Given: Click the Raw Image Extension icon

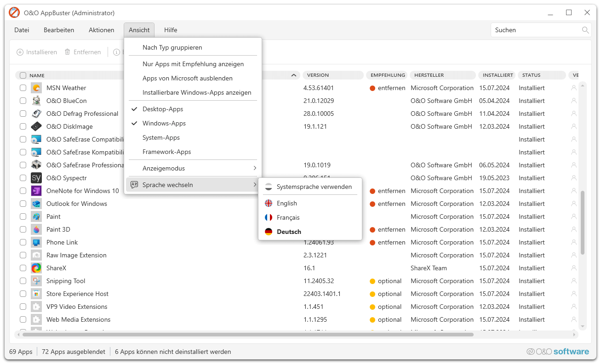Looking at the screenshot, I should (x=36, y=255).
